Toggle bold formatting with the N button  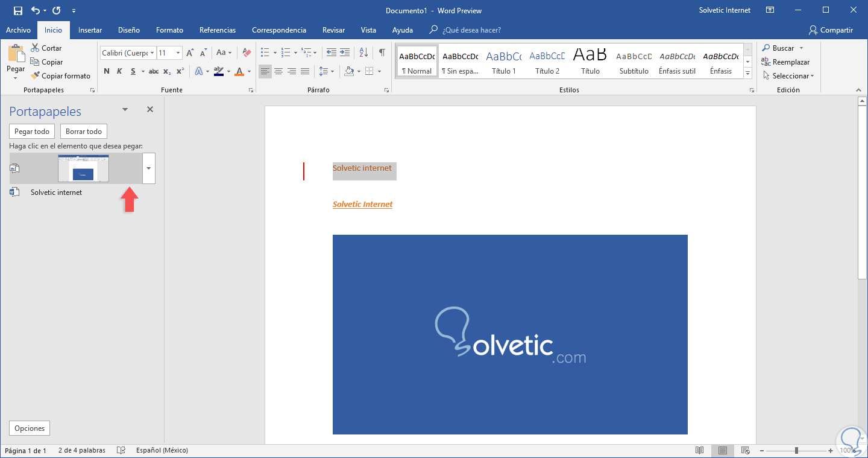click(107, 71)
